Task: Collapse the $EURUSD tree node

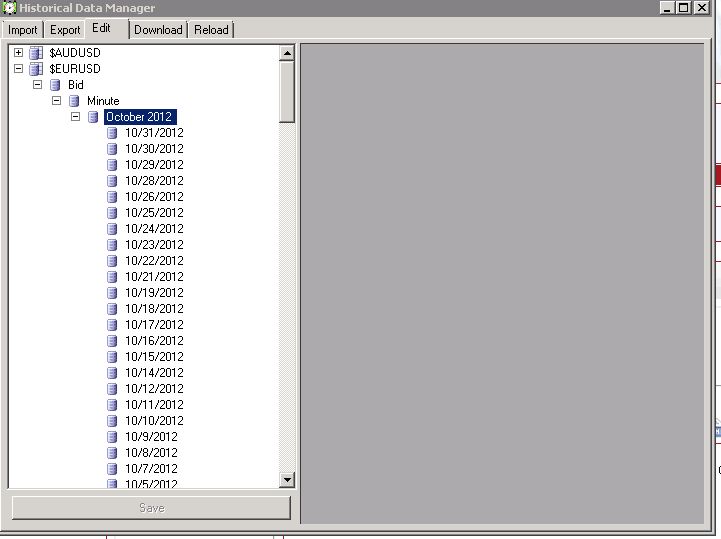Action: tap(18, 69)
